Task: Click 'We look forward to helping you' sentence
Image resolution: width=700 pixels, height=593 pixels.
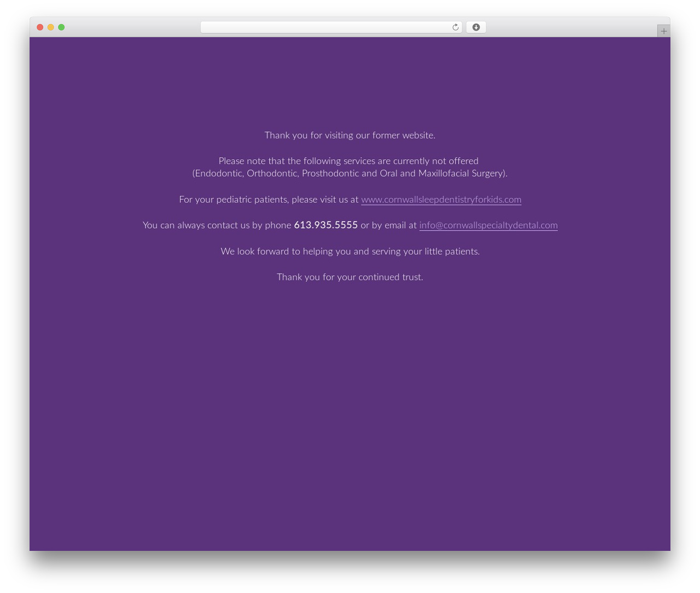Action: pos(350,252)
